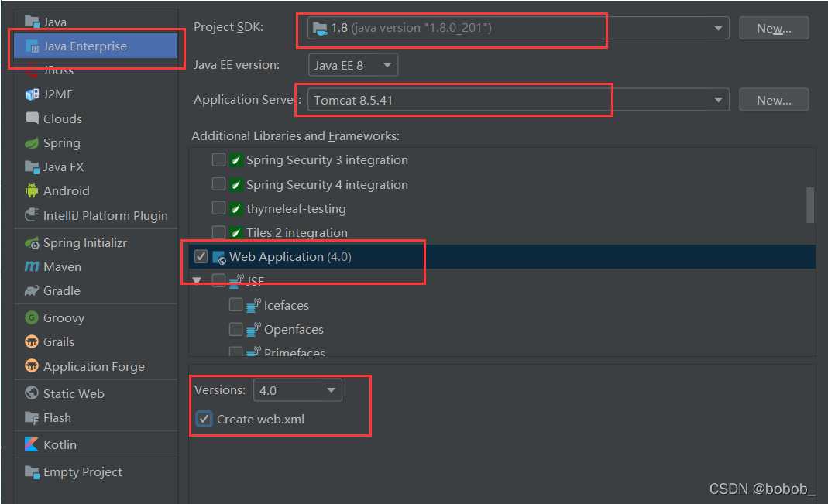The height and width of the screenshot is (504, 828).
Task: Pick the Grails icon
Action: point(32,341)
